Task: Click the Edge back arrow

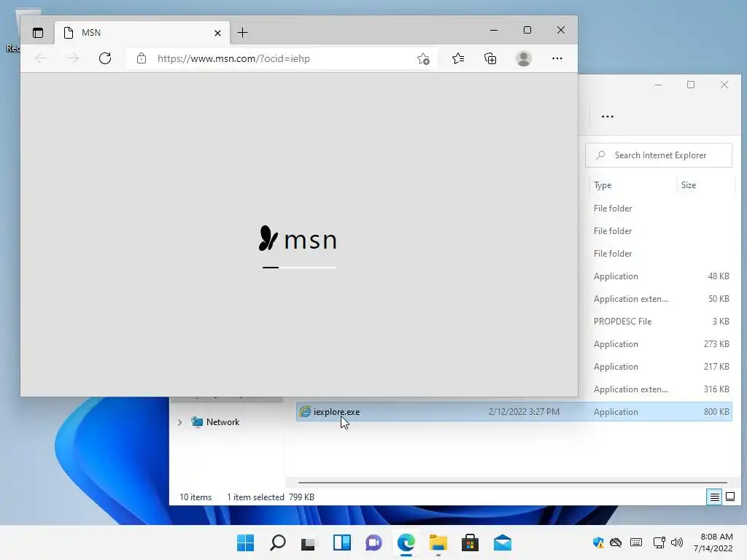Action: point(41,58)
